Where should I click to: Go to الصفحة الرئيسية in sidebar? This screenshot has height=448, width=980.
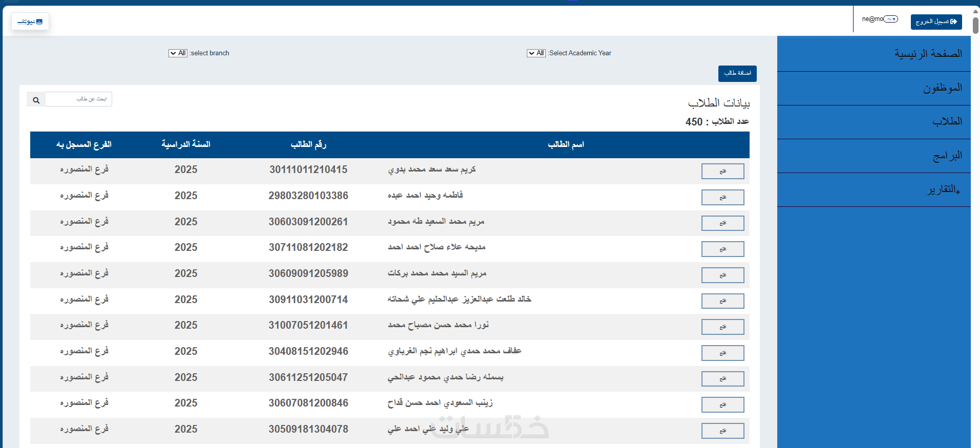tap(874, 54)
